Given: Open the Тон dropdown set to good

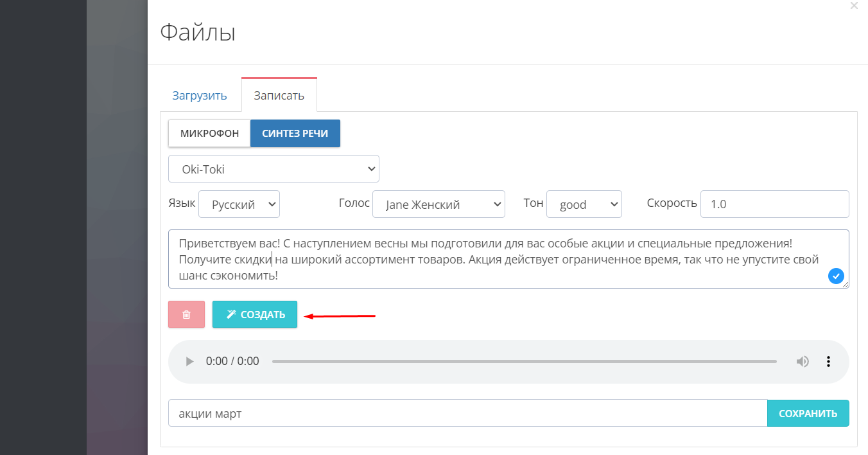Looking at the screenshot, I should pos(584,204).
